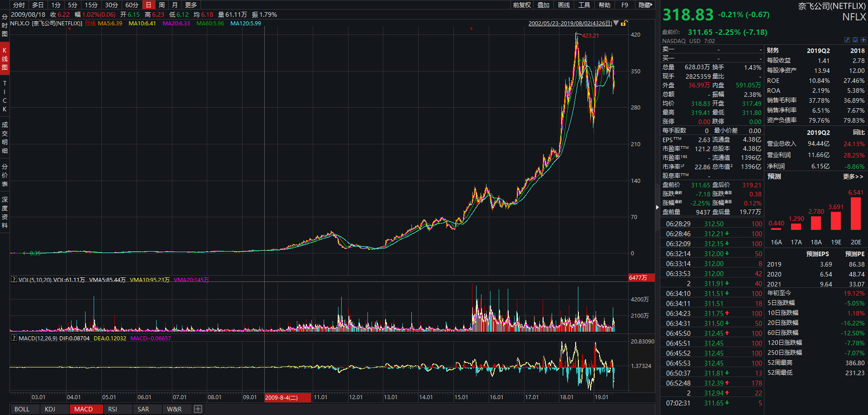
Task: Click the 营业总收入 94.44亿 row
Action: [816, 144]
